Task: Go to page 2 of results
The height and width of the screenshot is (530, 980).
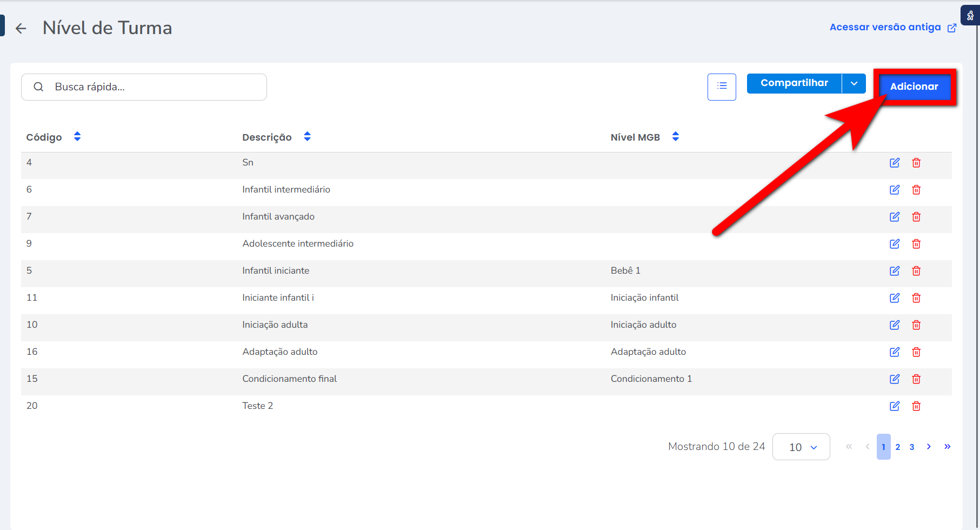Action: 898,447
